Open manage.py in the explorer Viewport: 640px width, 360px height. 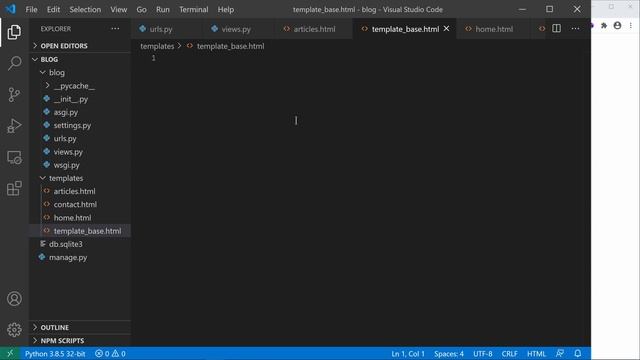[80, 257]
